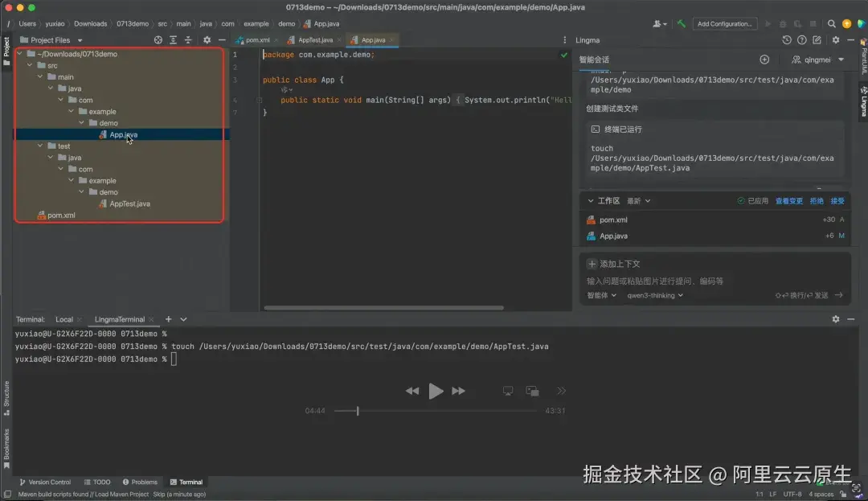Image resolution: width=868 pixels, height=501 pixels.
Task: Click the green build hammer icon
Action: tap(682, 24)
